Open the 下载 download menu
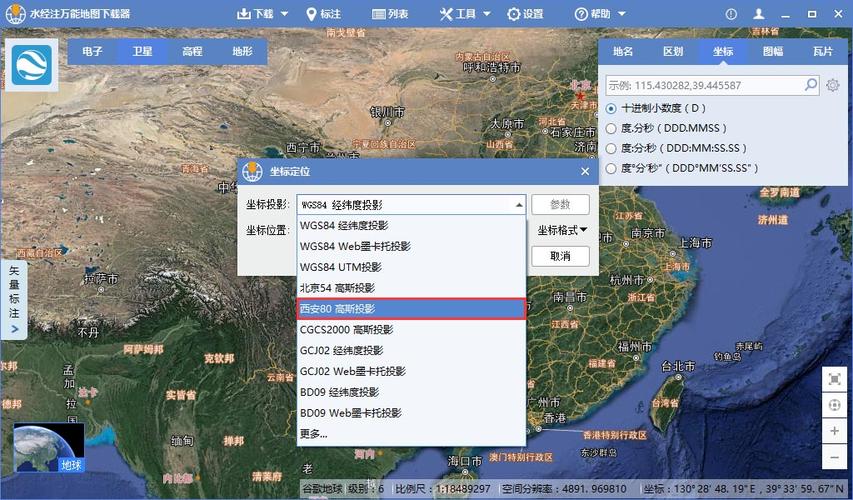This screenshot has height=500, width=853. 263,14
